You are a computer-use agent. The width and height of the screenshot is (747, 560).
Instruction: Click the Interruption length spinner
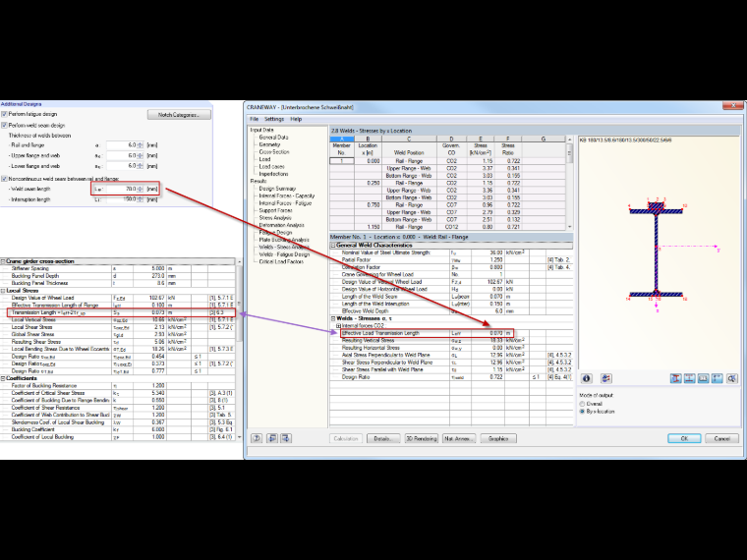[x=140, y=199]
